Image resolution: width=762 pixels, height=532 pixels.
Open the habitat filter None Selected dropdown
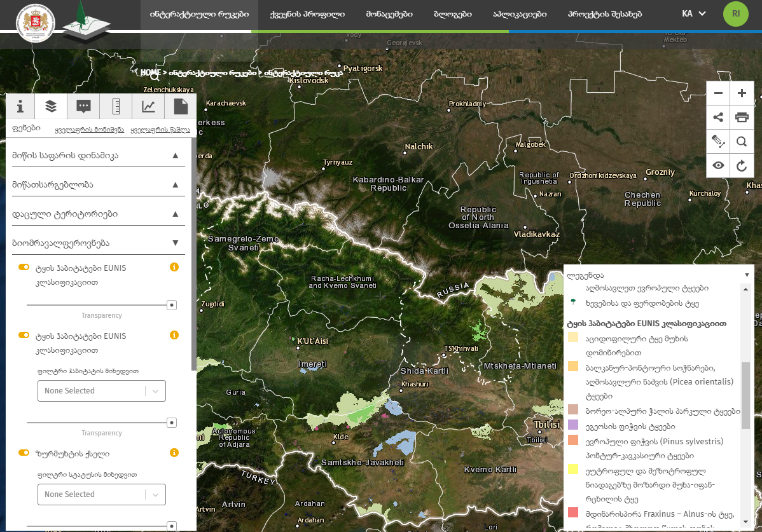102,391
